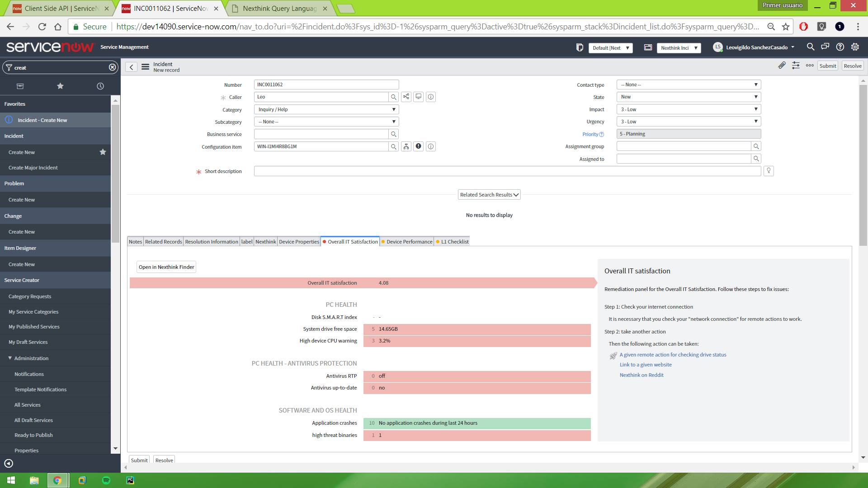The image size is (868, 488).
Task: Select the lookup icon for Business service
Action: (393, 134)
